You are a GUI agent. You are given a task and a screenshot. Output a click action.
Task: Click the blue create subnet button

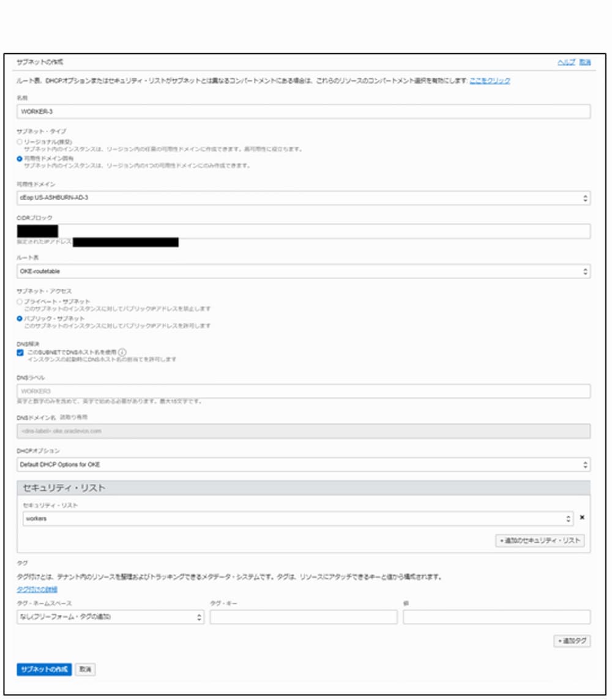coord(44,669)
